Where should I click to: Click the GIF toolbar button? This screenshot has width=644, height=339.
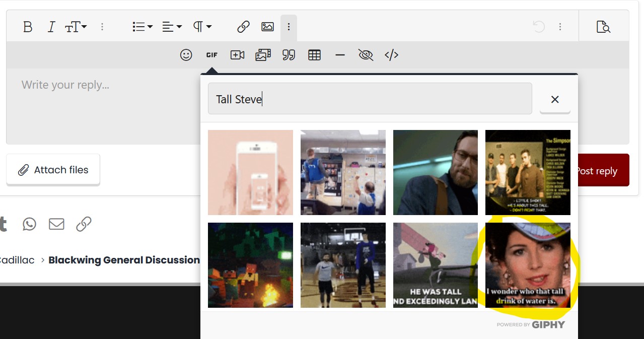click(212, 55)
